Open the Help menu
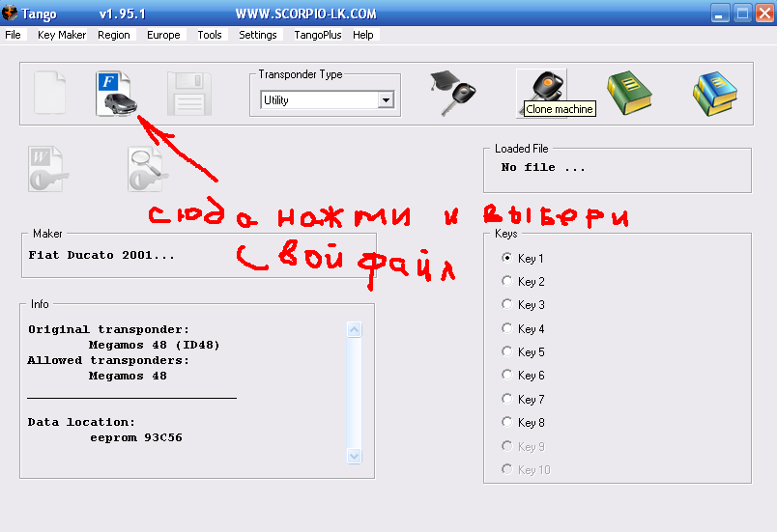Screen dimensions: 777x532 click(x=363, y=35)
